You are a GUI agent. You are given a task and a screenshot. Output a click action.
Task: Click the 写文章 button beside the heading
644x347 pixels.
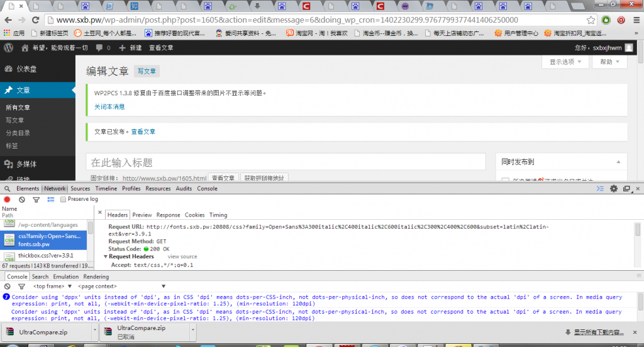[147, 71]
